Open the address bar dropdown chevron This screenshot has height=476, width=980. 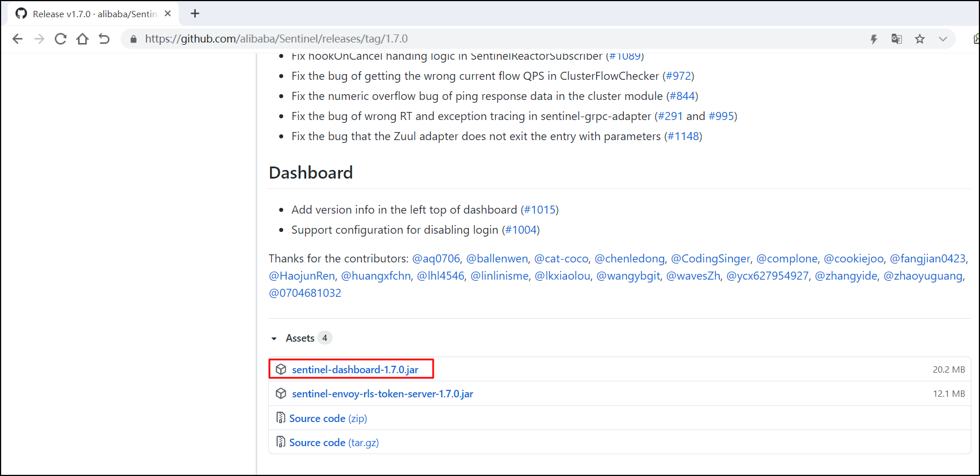(943, 39)
